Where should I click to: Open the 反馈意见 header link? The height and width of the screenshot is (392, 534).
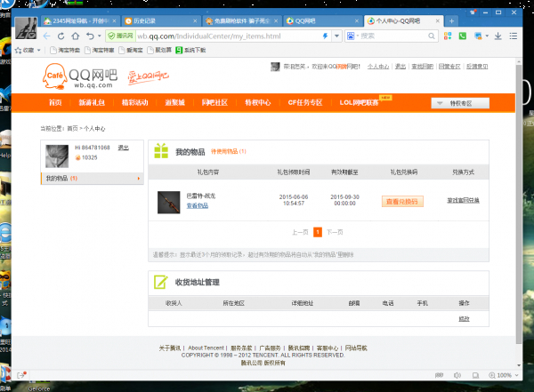click(x=477, y=67)
